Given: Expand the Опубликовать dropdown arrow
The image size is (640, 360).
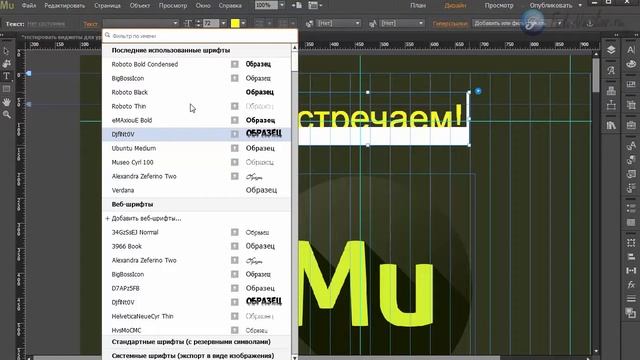Looking at the screenshot, I should tap(580, 6).
